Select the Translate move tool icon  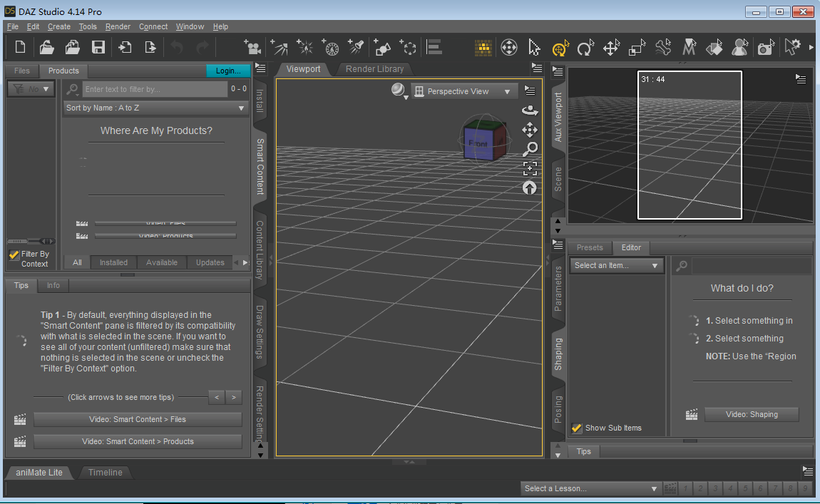[x=611, y=48]
